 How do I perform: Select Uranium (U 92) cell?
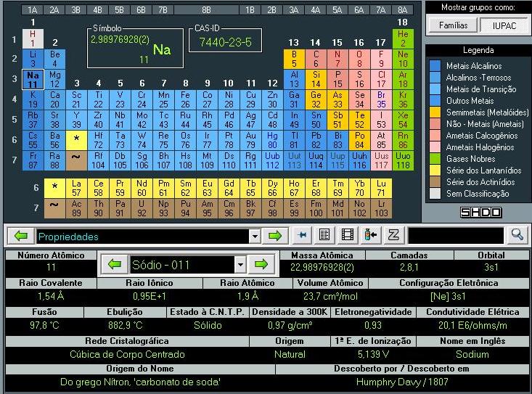[142, 208]
